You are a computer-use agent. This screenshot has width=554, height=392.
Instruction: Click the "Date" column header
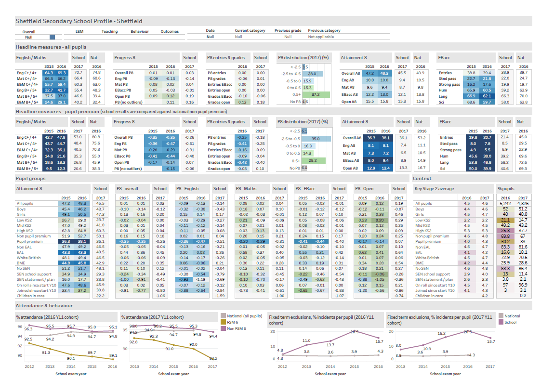(x=210, y=30)
